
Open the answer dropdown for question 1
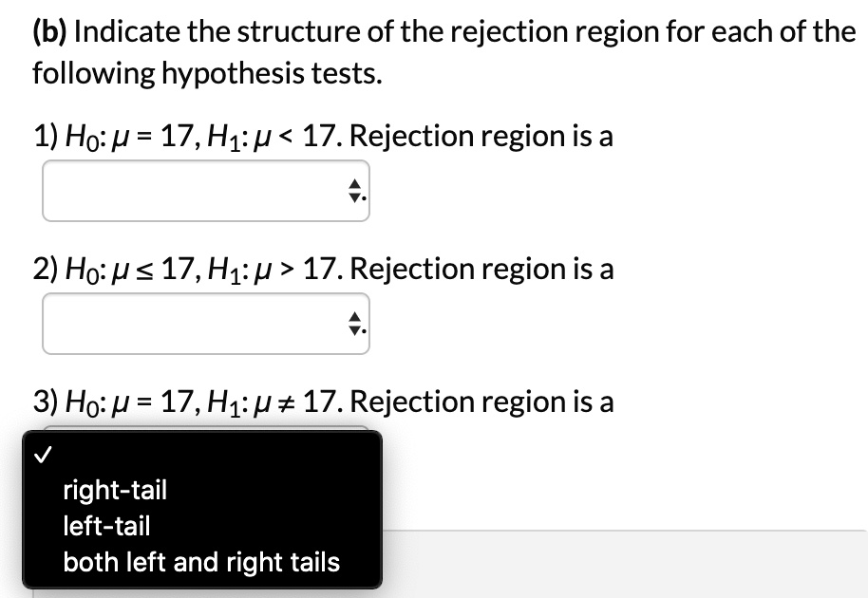(206, 190)
